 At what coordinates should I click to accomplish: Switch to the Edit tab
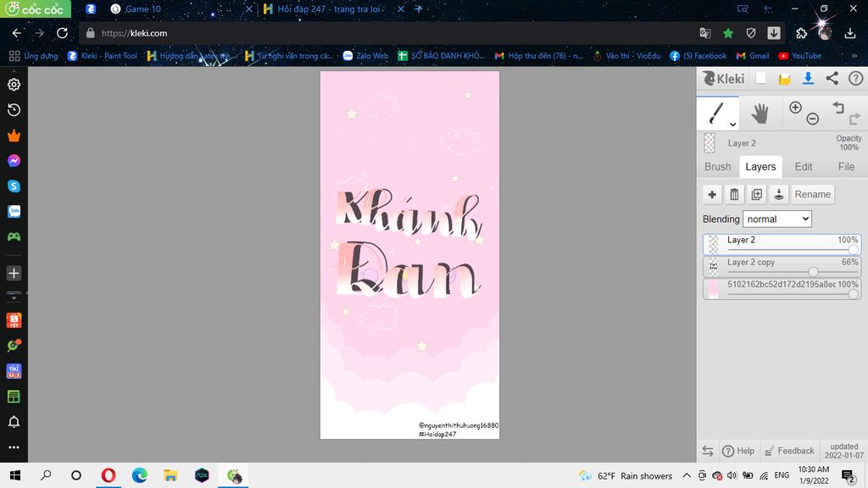point(804,167)
